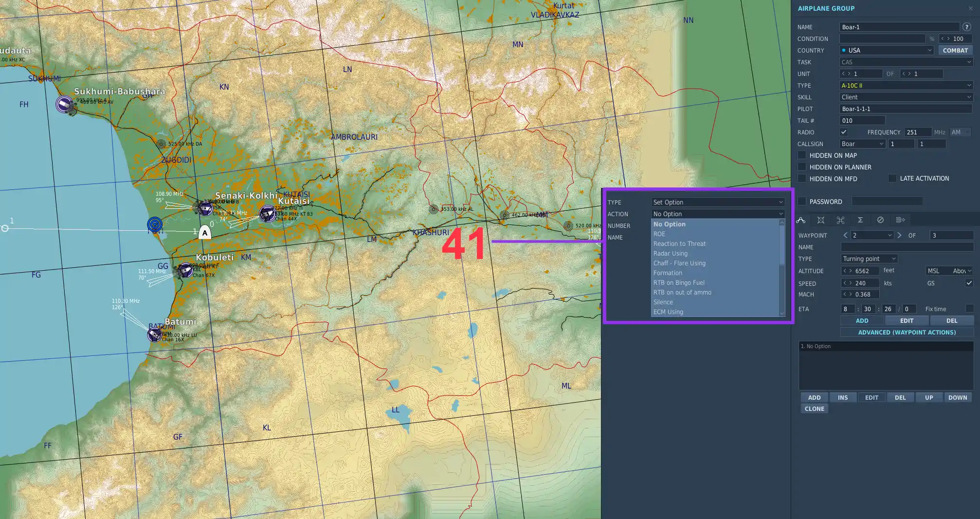Click the 353.00 kHz AL beacon icon
The height and width of the screenshot is (519, 980).
pyautogui.click(x=434, y=209)
